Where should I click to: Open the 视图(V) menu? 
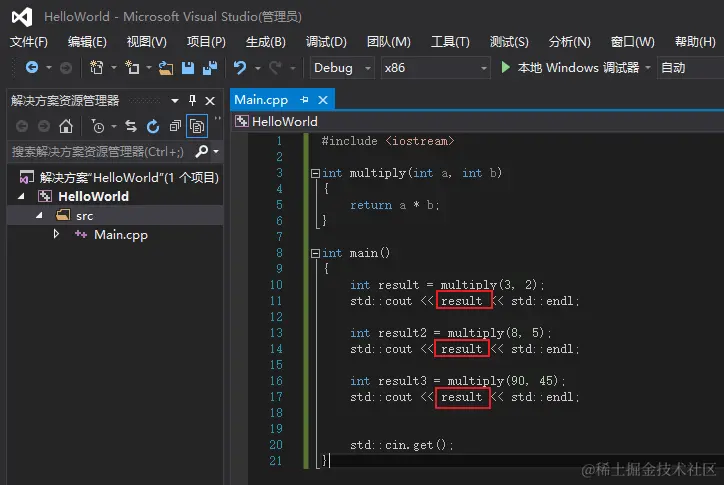click(x=146, y=42)
